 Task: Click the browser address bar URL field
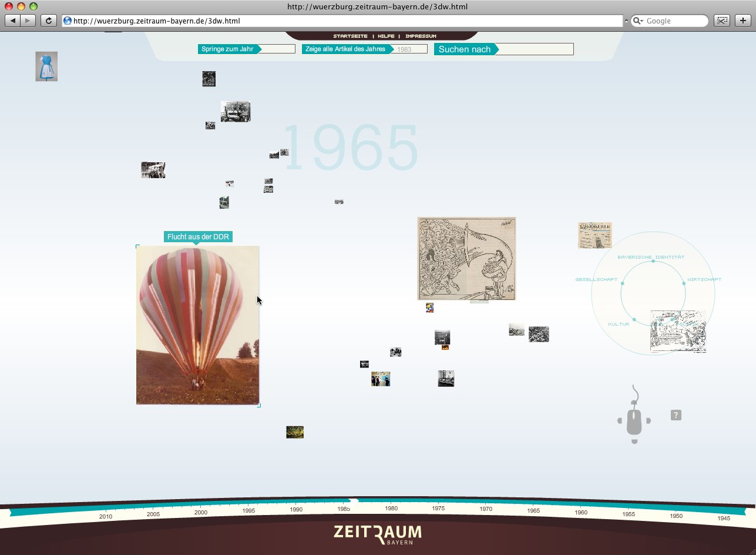click(x=342, y=21)
